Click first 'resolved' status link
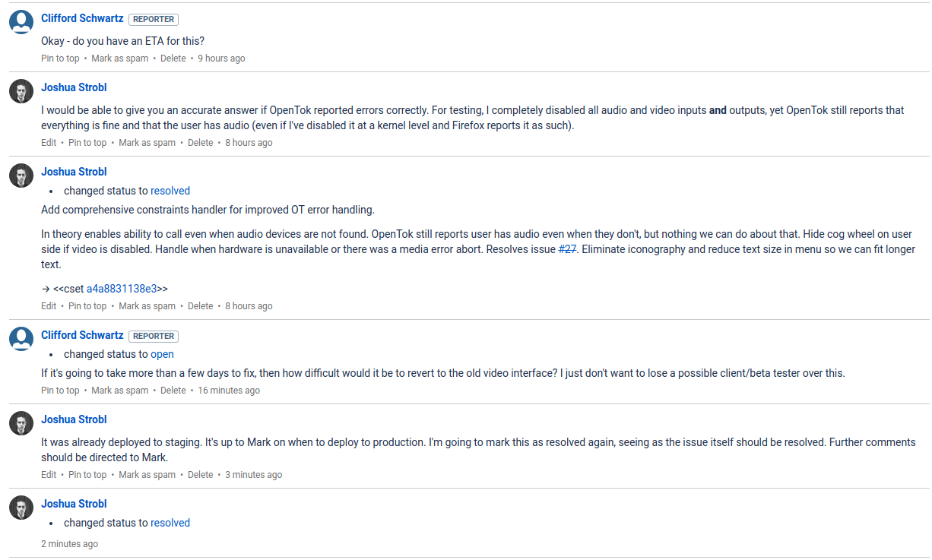The width and height of the screenshot is (932, 560). tap(170, 191)
